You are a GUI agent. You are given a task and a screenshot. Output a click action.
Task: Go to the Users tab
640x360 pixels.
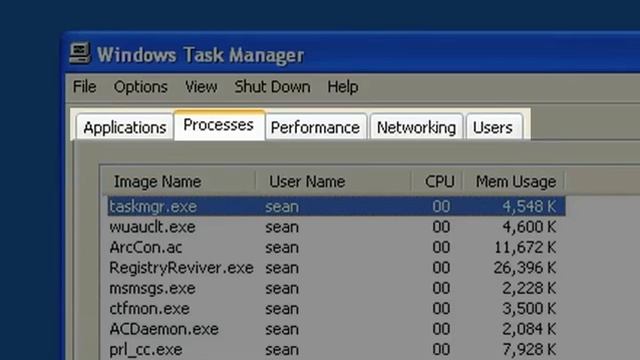493,127
